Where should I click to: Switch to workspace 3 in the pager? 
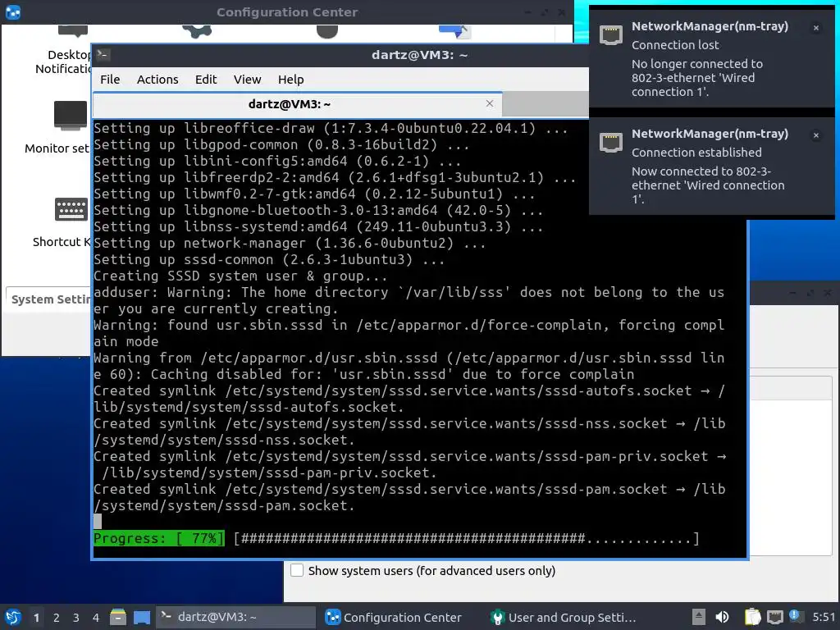coord(76,618)
